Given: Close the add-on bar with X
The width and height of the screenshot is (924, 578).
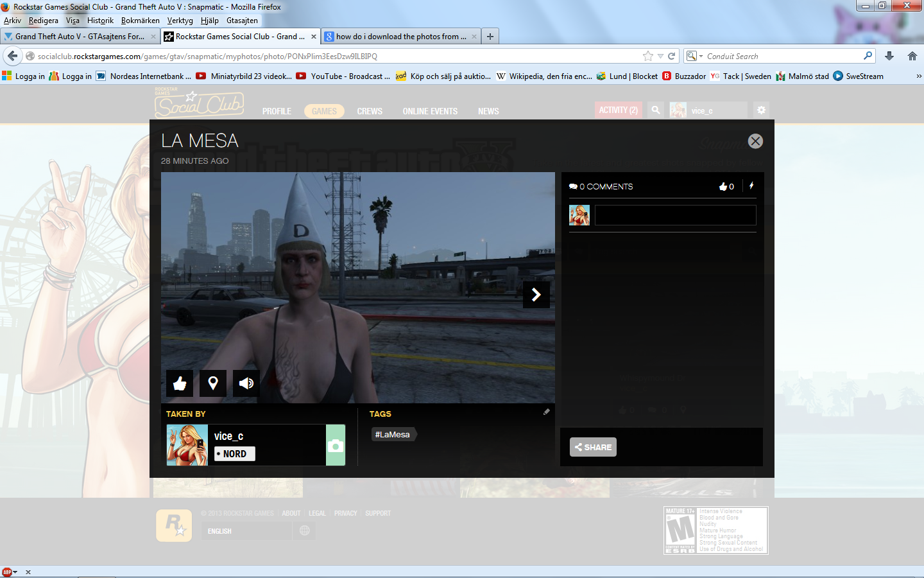Looking at the screenshot, I should [x=28, y=572].
